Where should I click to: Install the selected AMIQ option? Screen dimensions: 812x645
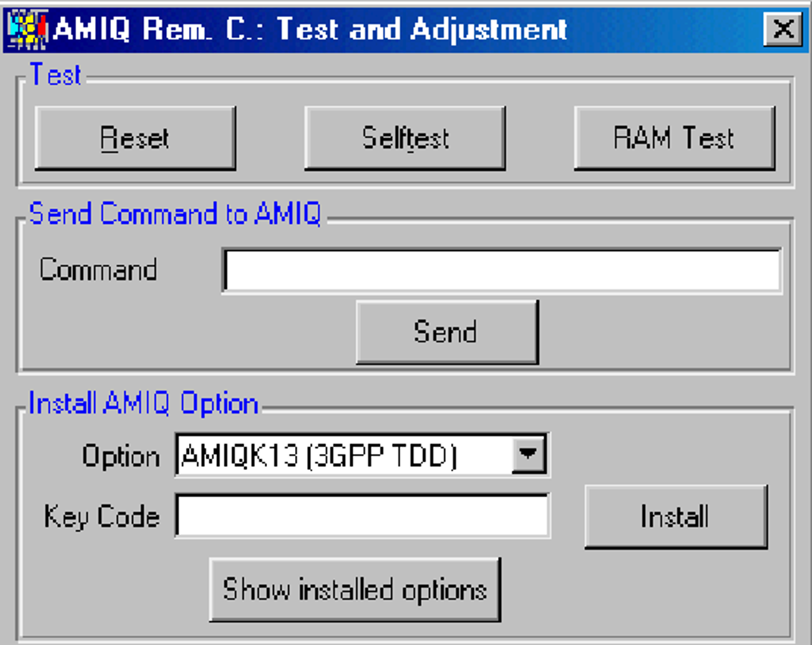click(676, 517)
